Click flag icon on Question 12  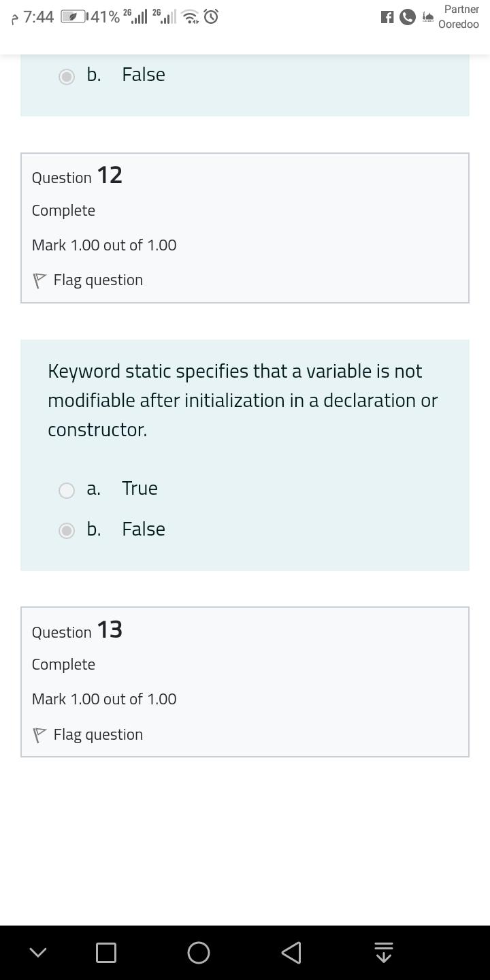pyautogui.click(x=39, y=280)
